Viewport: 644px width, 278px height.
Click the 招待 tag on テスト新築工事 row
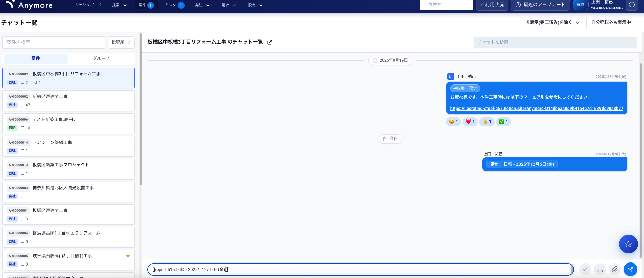tap(12, 128)
